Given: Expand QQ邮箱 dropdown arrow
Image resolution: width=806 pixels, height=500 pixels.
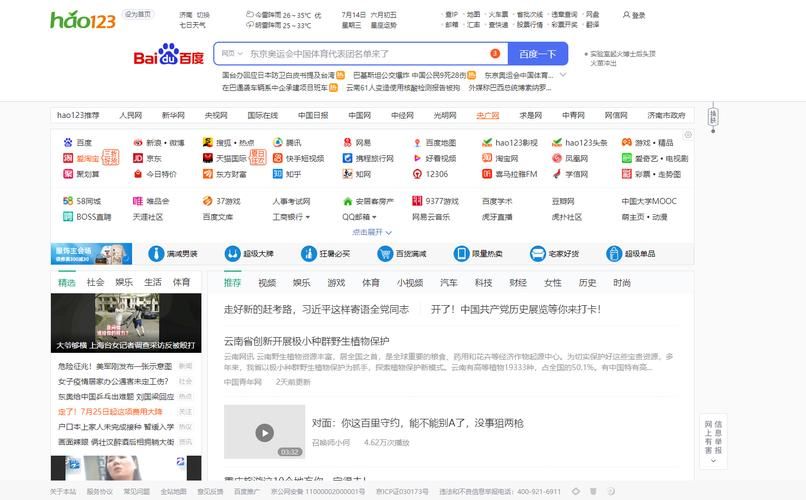Looking at the screenshot, I should point(374,217).
